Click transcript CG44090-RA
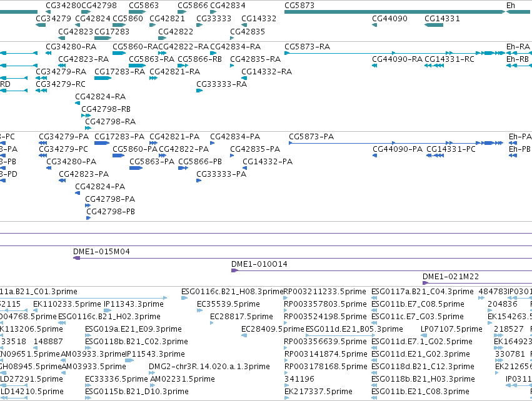The image size is (532, 401). point(398,59)
